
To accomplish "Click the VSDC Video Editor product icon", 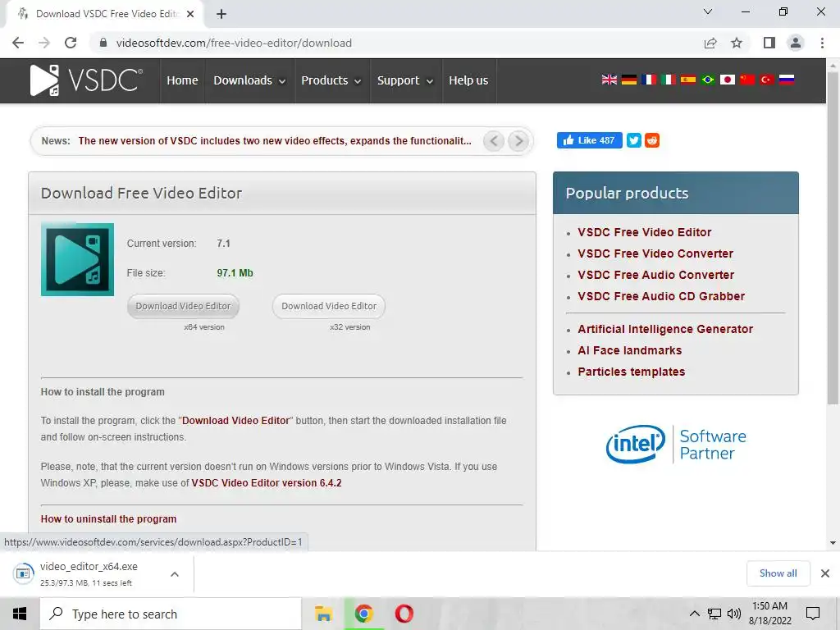I will click(77, 259).
